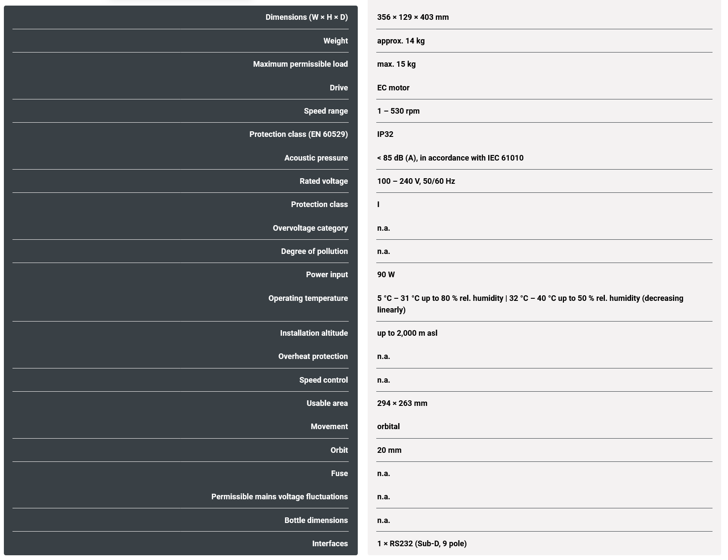Click the Maximum permissible load label
Screen dimensions: 728x560
click(300, 64)
